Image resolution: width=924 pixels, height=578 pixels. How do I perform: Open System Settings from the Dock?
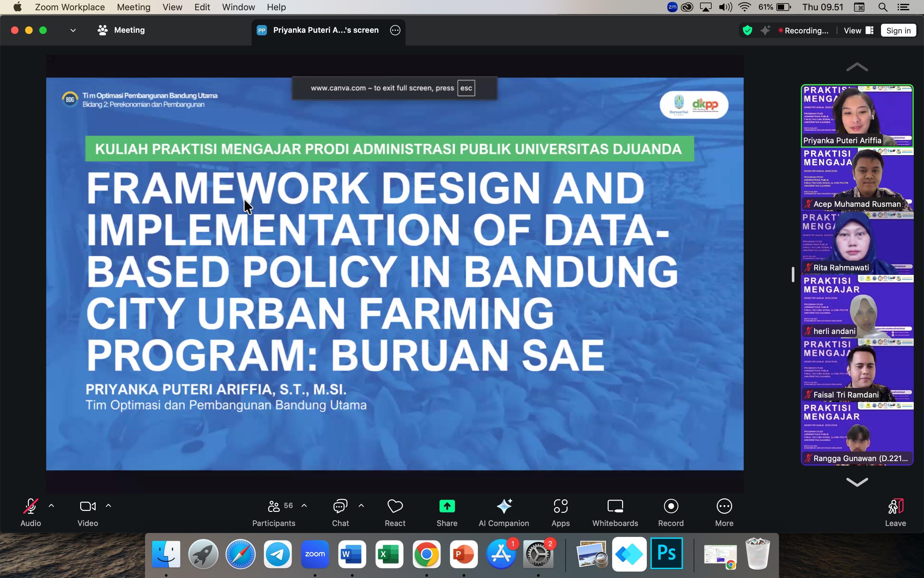[538, 554]
